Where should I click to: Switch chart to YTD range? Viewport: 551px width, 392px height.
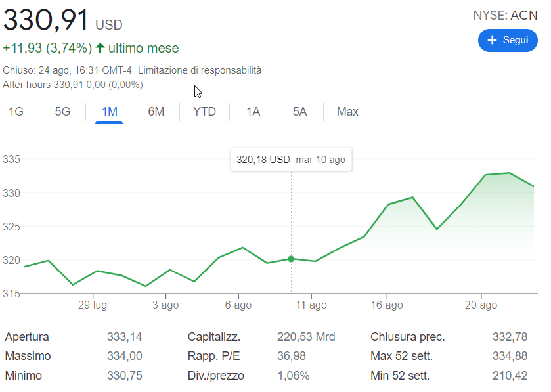(x=204, y=112)
